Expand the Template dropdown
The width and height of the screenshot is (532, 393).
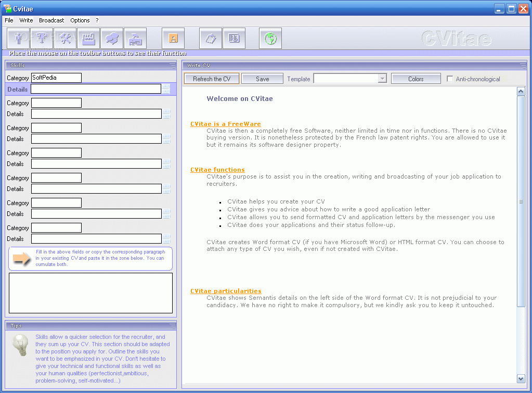pos(382,79)
